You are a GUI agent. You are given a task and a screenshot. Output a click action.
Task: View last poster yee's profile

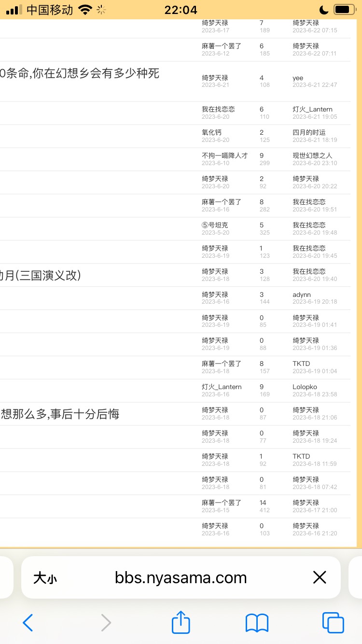(298, 78)
